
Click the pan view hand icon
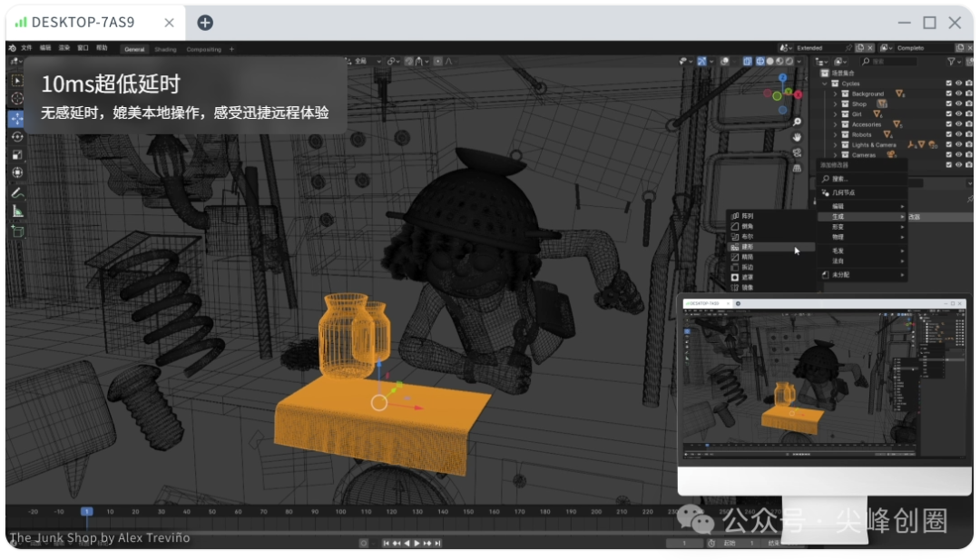point(797,137)
